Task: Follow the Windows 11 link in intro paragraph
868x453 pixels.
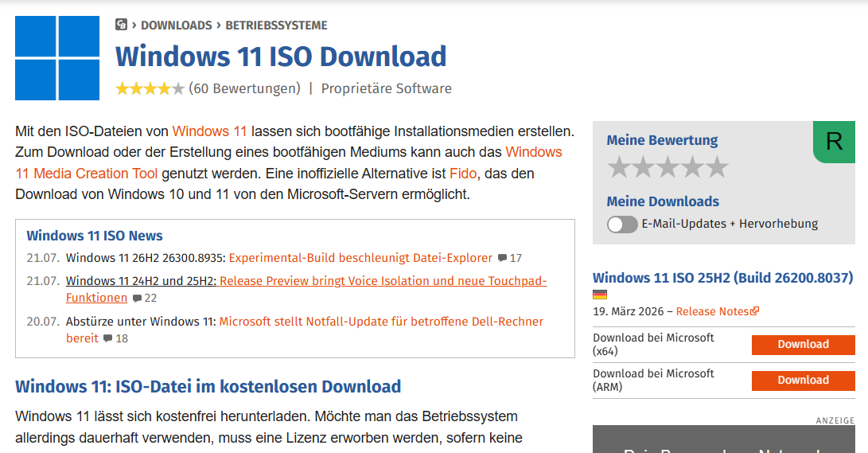Action: click(x=209, y=131)
